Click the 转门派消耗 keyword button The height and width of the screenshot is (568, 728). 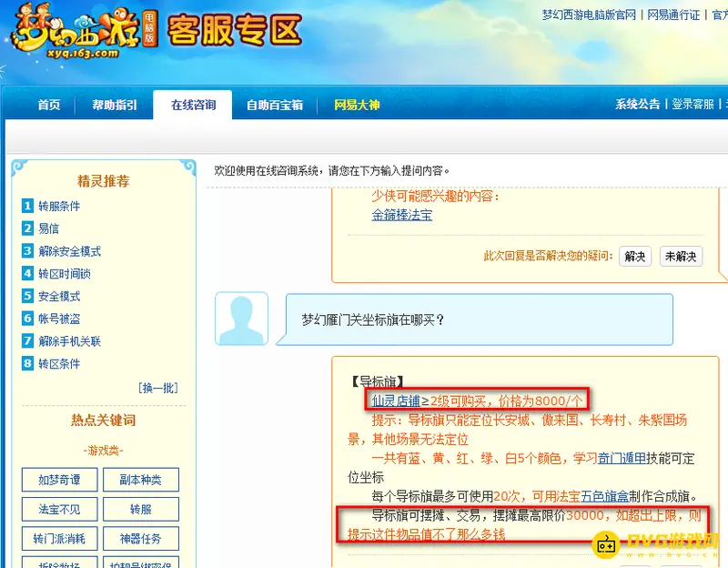[59, 539]
